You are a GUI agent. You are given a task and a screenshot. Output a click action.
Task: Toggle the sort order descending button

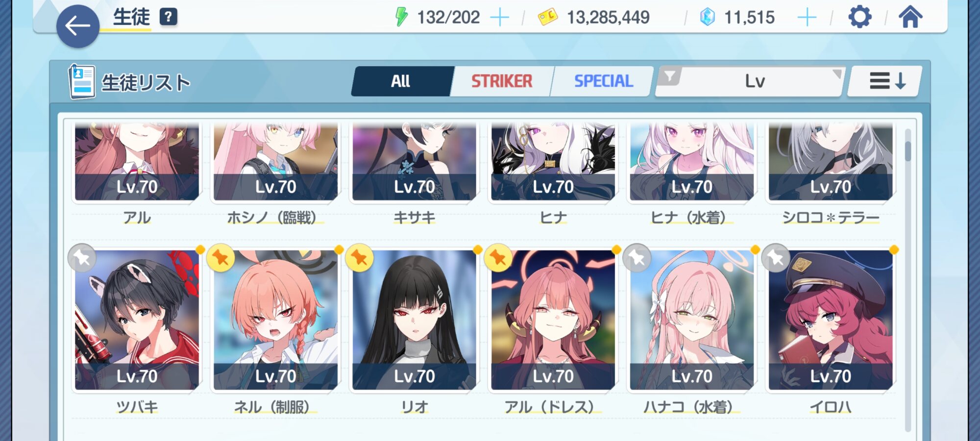coord(886,81)
